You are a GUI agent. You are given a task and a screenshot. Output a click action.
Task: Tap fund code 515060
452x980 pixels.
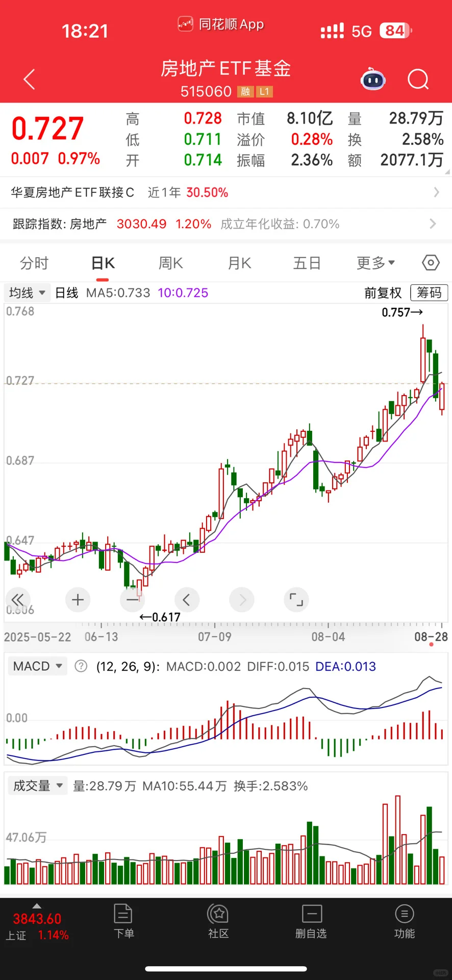point(206,91)
